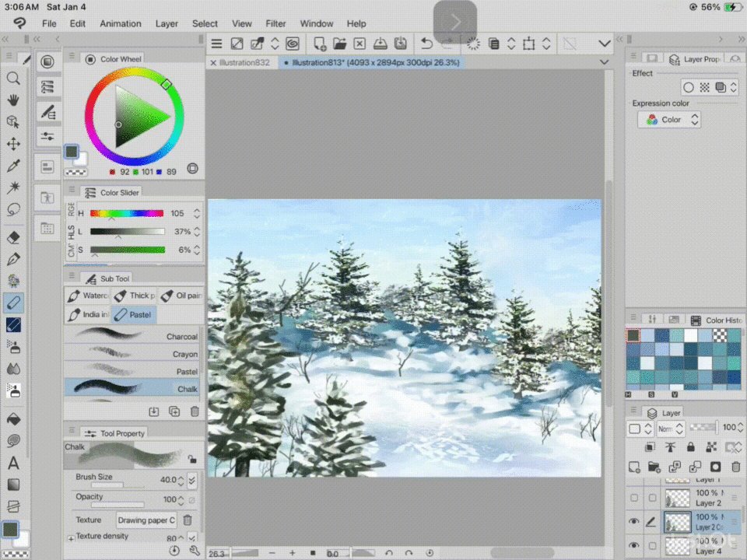Screen dimensions: 747x560
Task: Select the Chalk brush
Action: [x=132, y=389]
